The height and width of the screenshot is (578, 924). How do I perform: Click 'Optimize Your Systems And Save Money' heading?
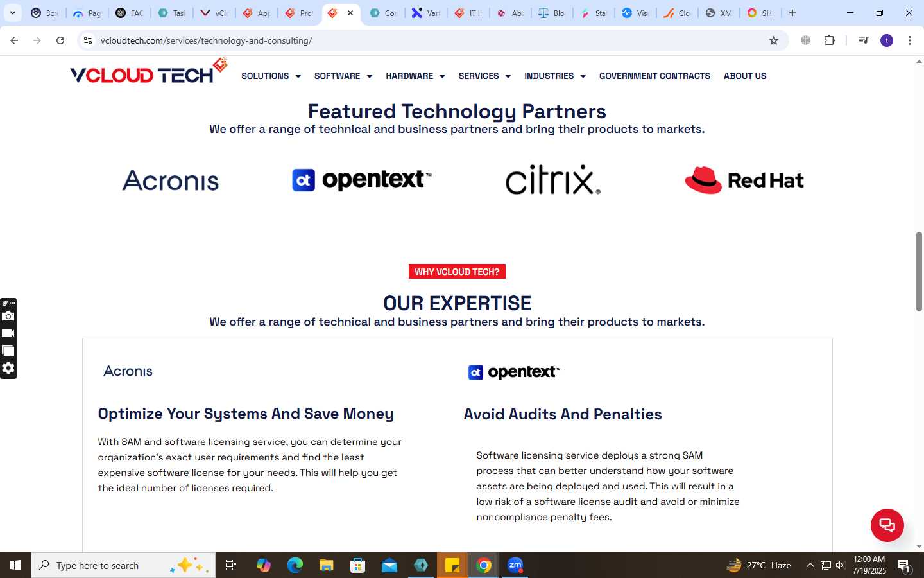coord(246,414)
